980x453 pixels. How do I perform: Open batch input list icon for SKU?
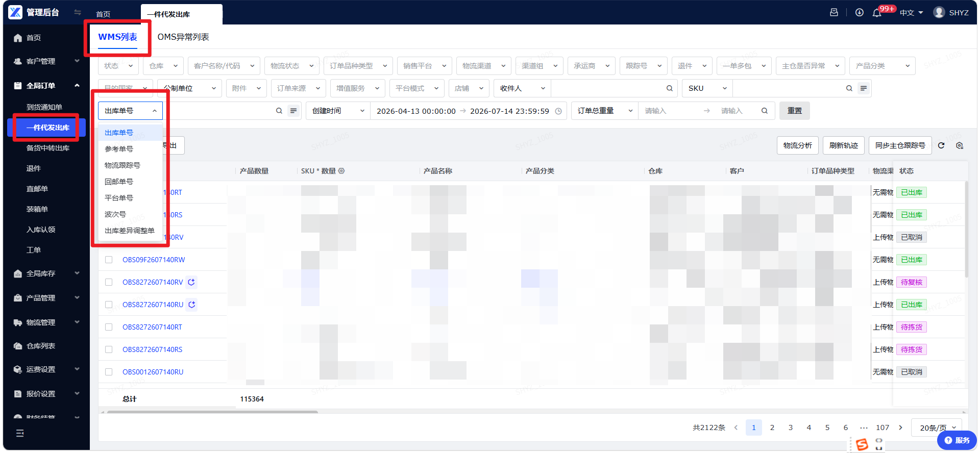coord(864,88)
